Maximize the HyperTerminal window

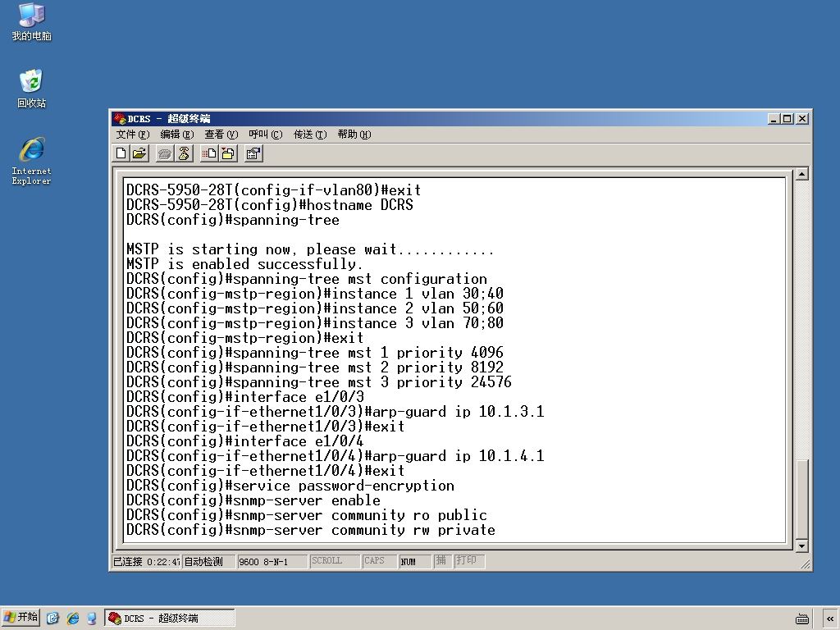(x=787, y=119)
